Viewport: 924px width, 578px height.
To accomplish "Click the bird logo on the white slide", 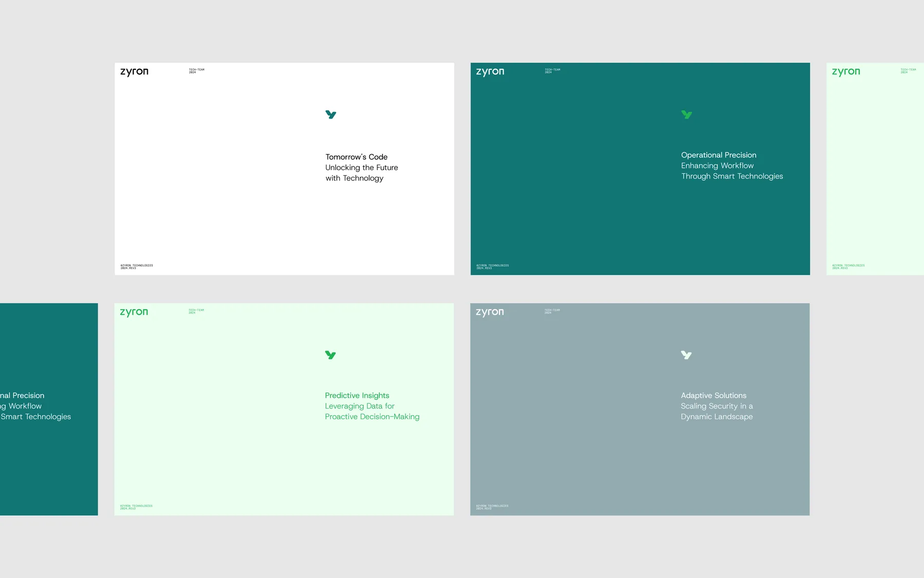I will point(331,115).
